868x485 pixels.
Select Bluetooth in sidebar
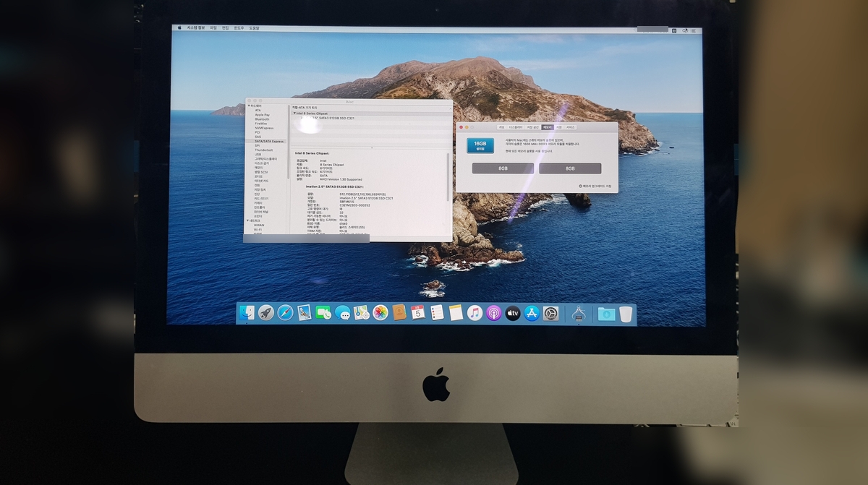click(262, 119)
